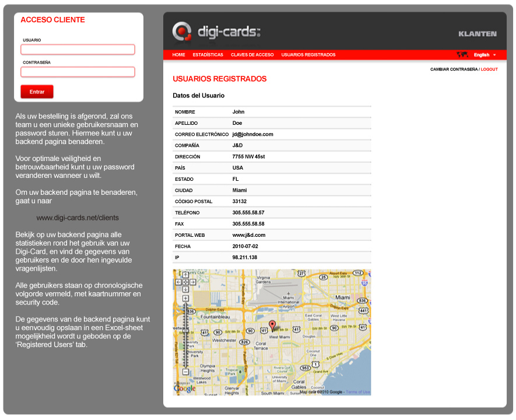This screenshot has width=516, height=420.
Task: Zoom out on the map with minus button
Action: [185, 372]
